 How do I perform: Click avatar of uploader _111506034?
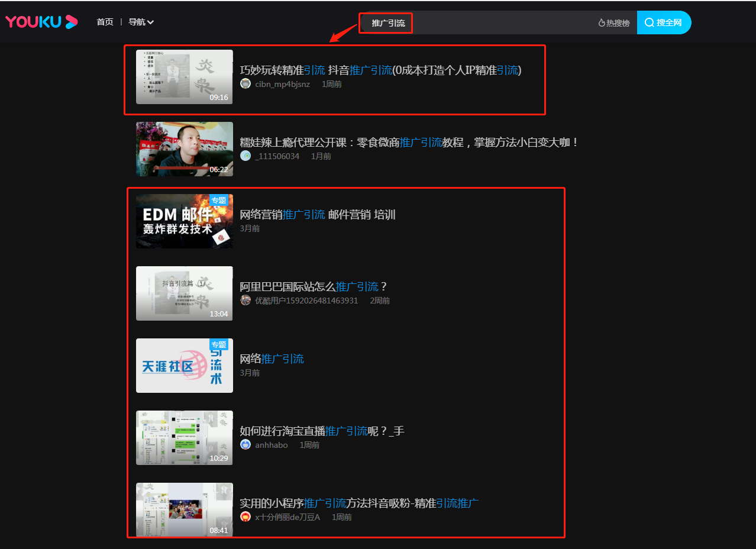245,156
